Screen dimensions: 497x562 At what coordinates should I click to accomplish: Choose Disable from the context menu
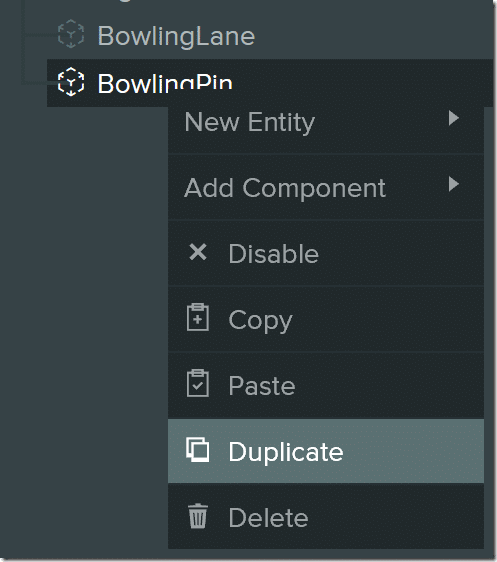pyautogui.click(x=326, y=253)
